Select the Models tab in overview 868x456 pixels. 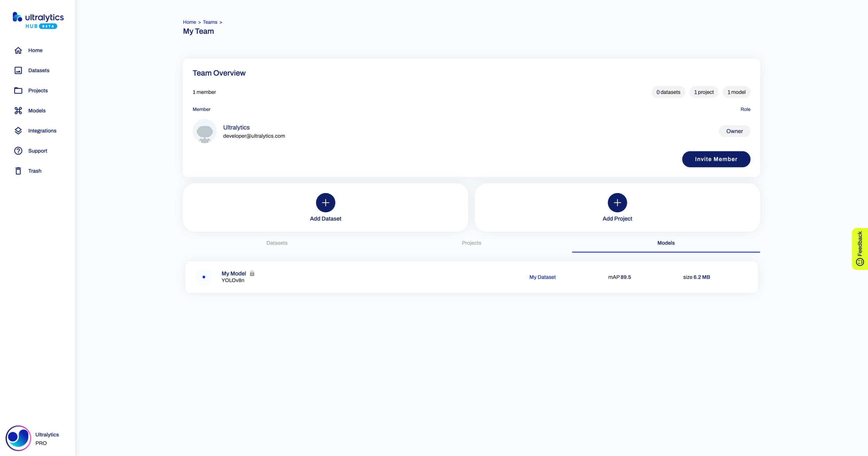pos(666,242)
